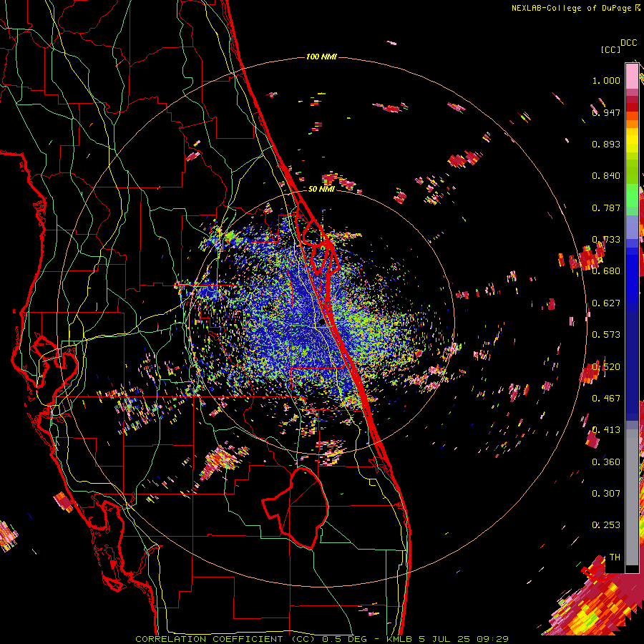This screenshot has width=644, height=644.
Task: Pick the gray lower color bar segment
Action: pos(632,497)
